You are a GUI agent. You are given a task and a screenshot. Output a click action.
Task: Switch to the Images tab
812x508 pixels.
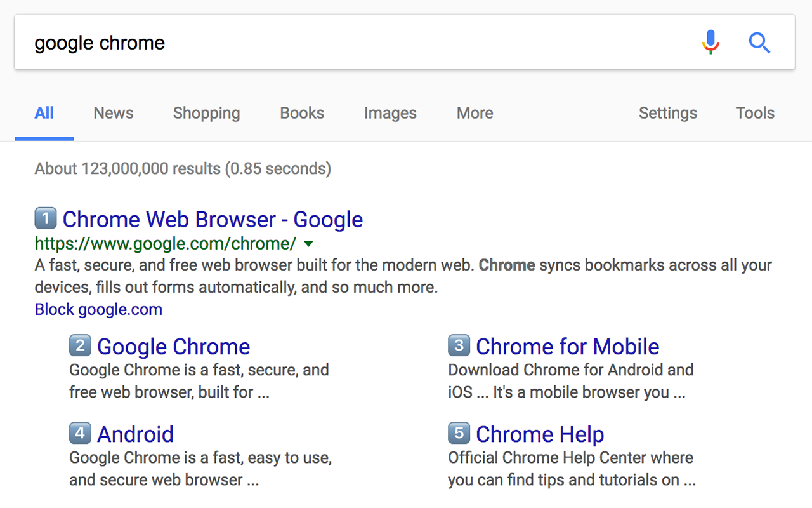coord(390,113)
